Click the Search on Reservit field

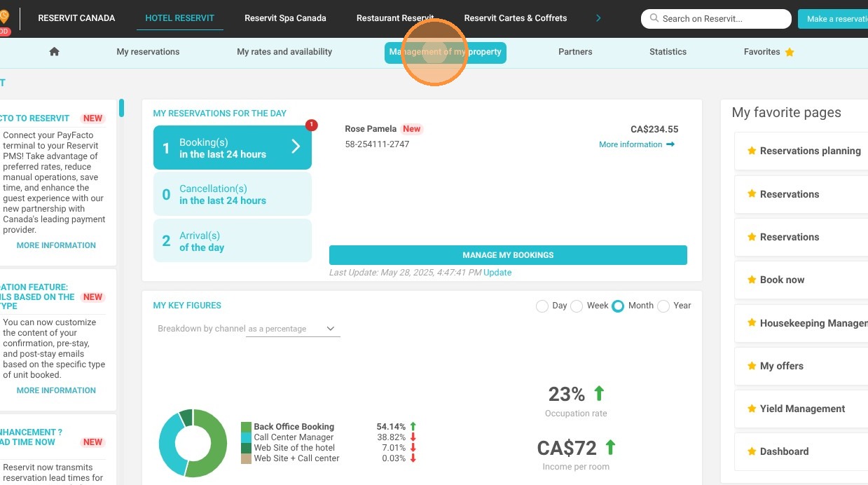click(716, 19)
